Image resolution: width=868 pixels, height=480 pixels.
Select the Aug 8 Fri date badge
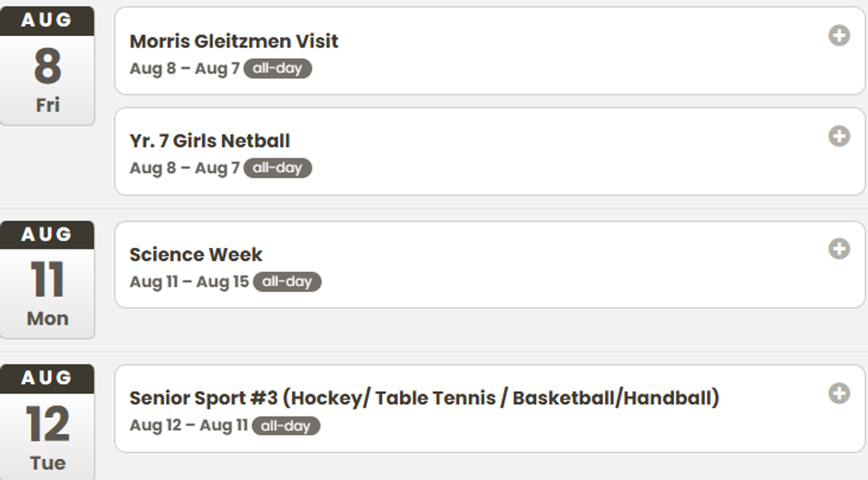click(x=47, y=66)
